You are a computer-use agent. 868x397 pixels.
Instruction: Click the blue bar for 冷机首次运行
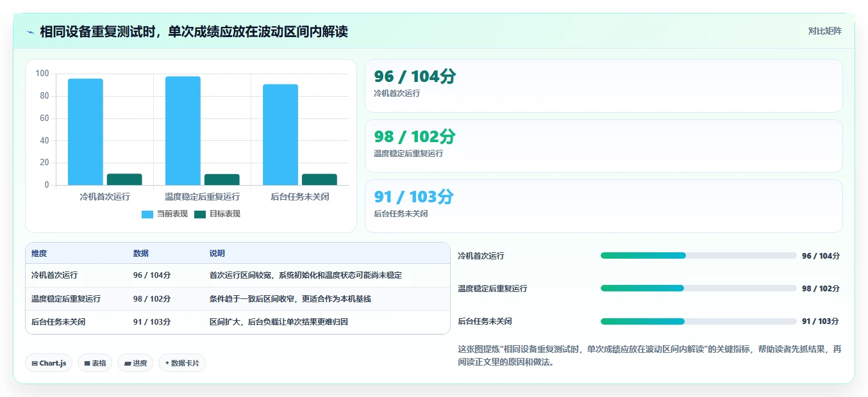coord(85,132)
